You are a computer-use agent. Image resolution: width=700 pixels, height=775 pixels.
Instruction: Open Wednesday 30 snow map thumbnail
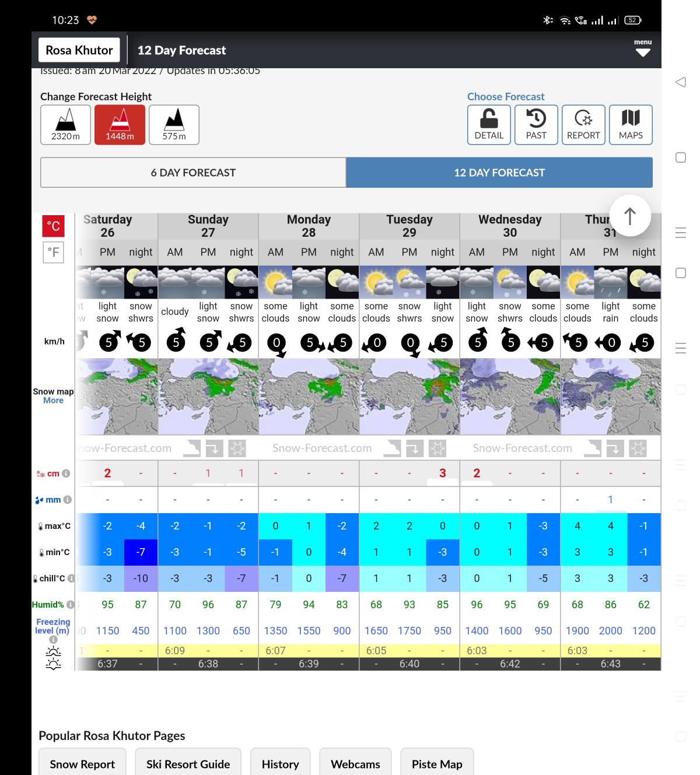pyautogui.click(x=510, y=397)
